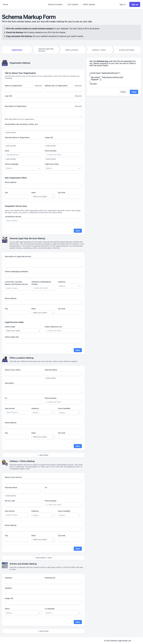
Task: Add another organization Image URL
Action: pos(50,146)
